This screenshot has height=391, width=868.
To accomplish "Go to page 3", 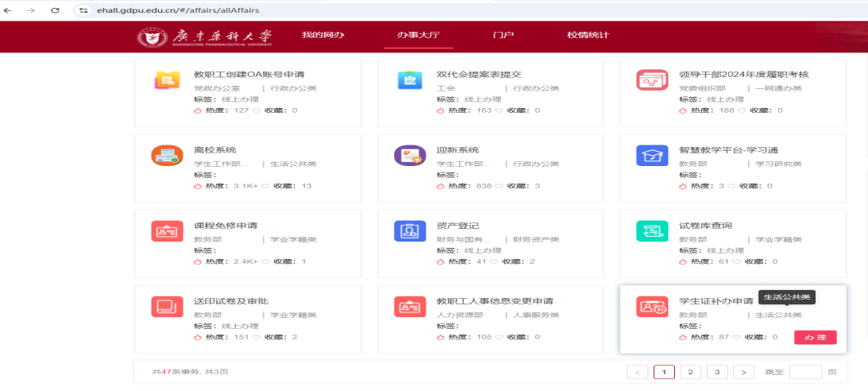I will tap(717, 372).
